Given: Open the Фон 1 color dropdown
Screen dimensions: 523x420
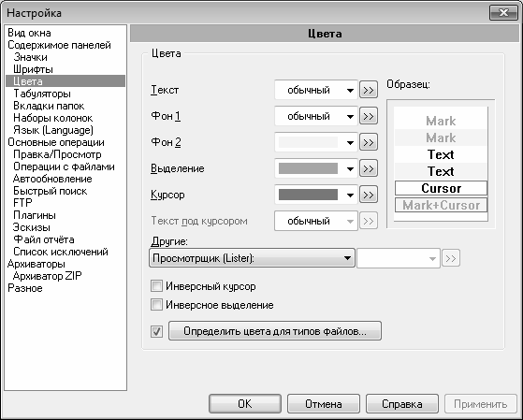Looking at the screenshot, I should 316,116.
